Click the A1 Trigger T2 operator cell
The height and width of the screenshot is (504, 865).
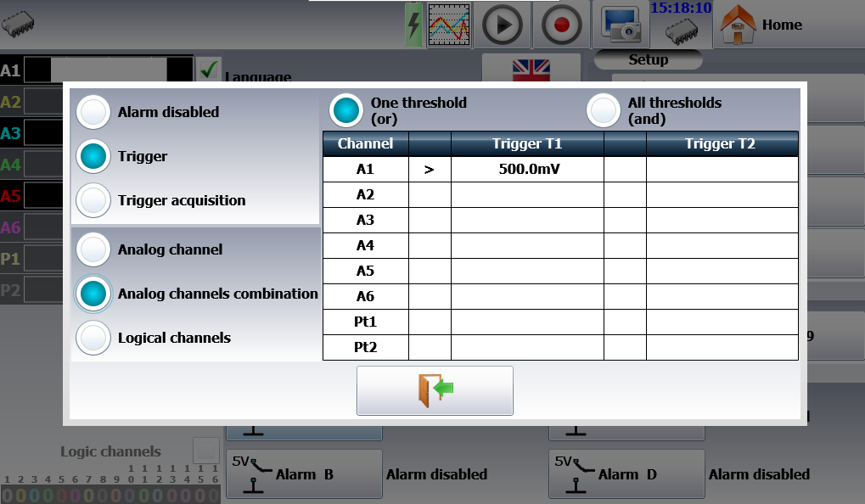[625, 170]
